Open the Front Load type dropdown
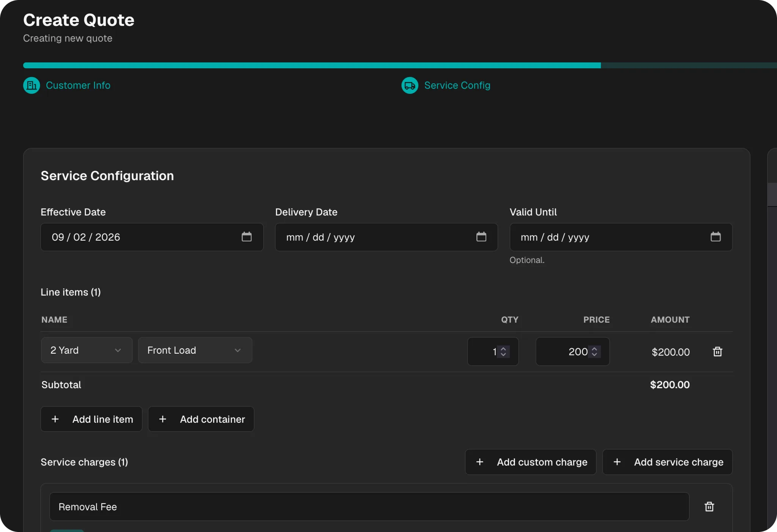Image resolution: width=777 pixels, height=532 pixels. point(195,350)
